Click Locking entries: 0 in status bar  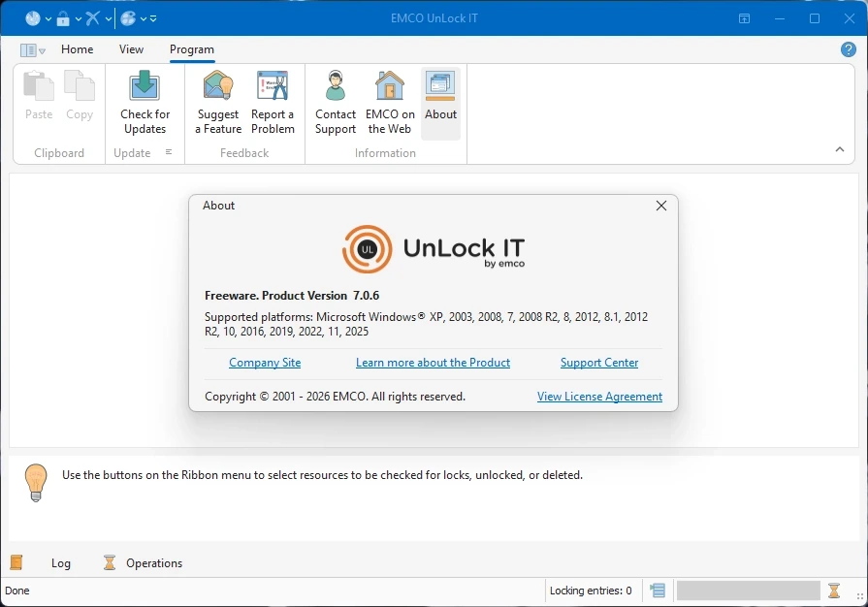591,591
